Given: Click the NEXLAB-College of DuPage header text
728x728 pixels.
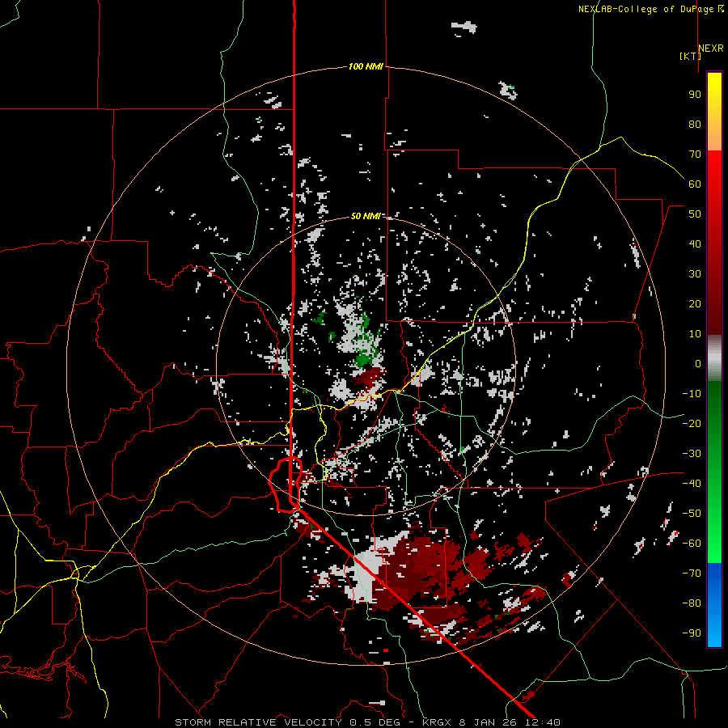Looking at the screenshot, I should [x=645, y=9].
